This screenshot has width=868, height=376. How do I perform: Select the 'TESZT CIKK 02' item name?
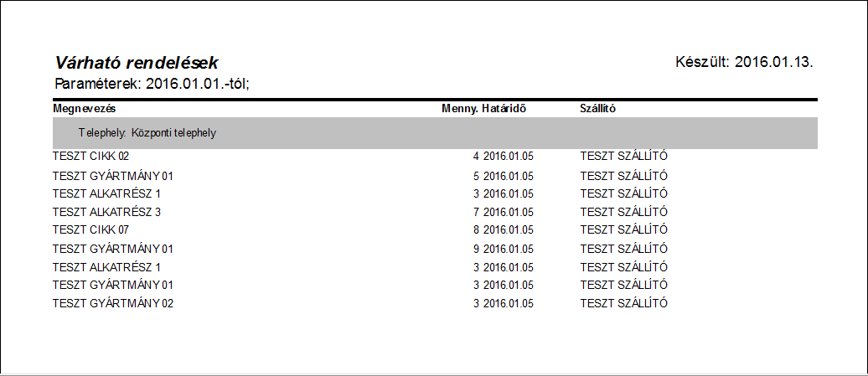tap(91, 157)
